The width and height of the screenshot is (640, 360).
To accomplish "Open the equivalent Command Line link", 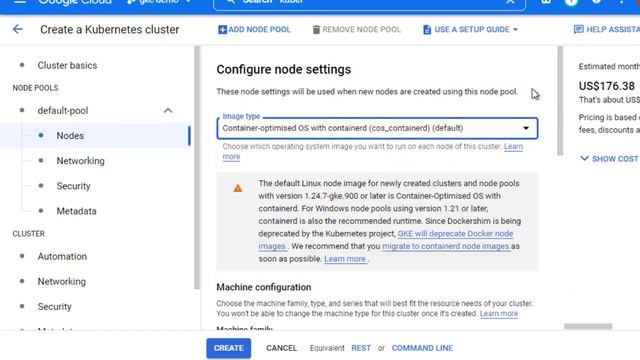I will (x=422, y=348).
